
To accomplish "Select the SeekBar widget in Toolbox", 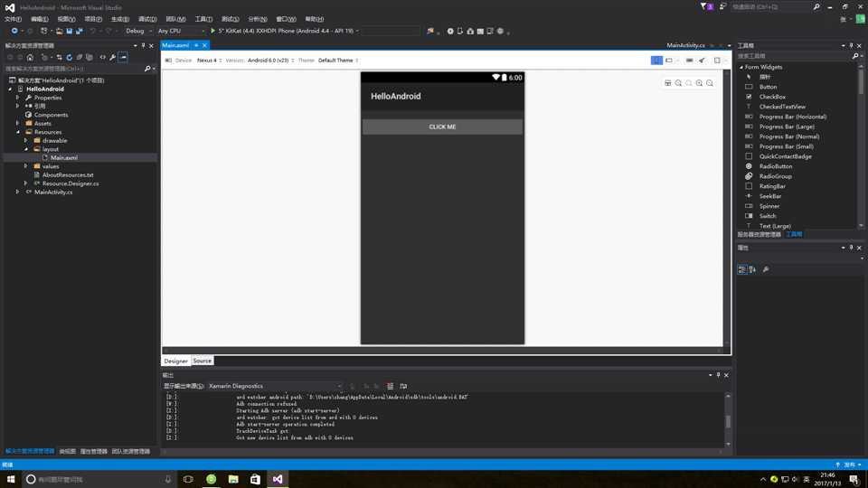I will (770, 196).
